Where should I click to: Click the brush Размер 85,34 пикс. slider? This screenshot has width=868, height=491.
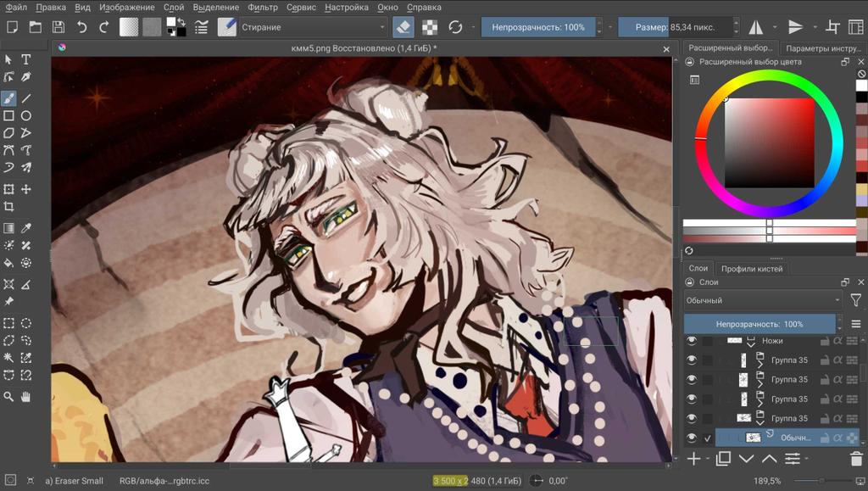pyautogui.click(x=676, y=27)
